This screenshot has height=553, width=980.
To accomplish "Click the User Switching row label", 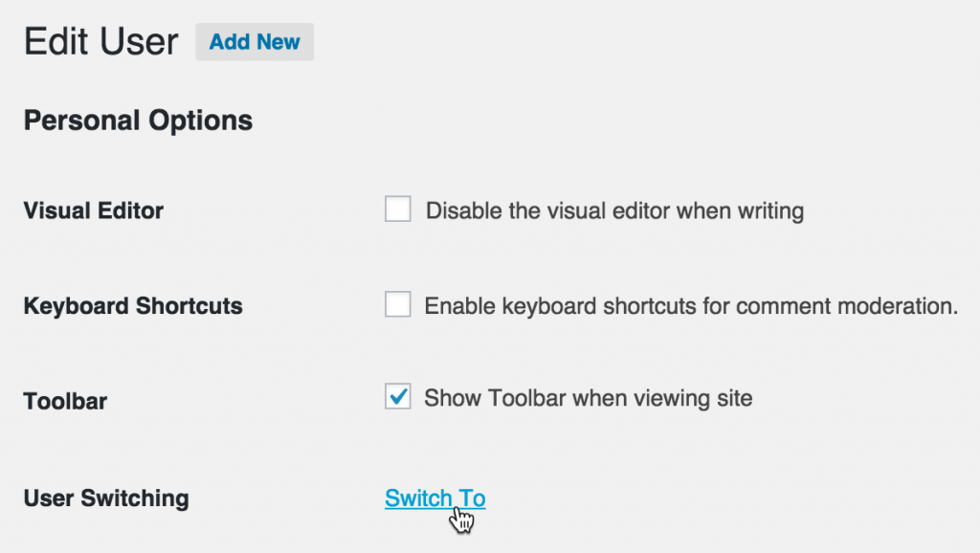I will (x=105, y=498).
